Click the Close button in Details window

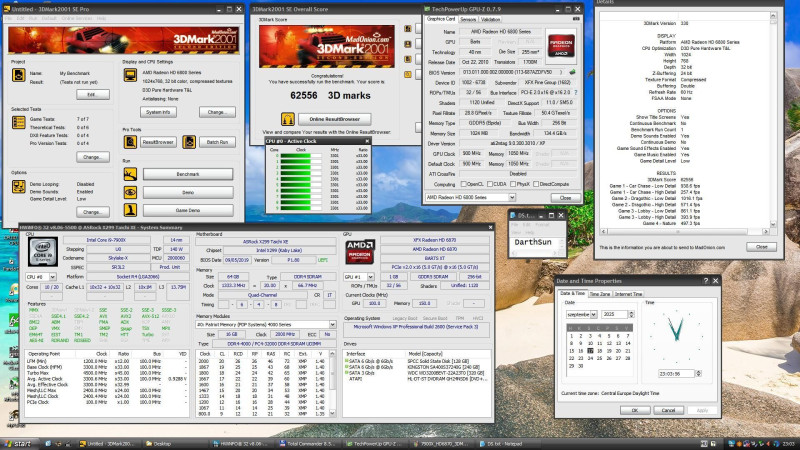[x=761, y=247]
